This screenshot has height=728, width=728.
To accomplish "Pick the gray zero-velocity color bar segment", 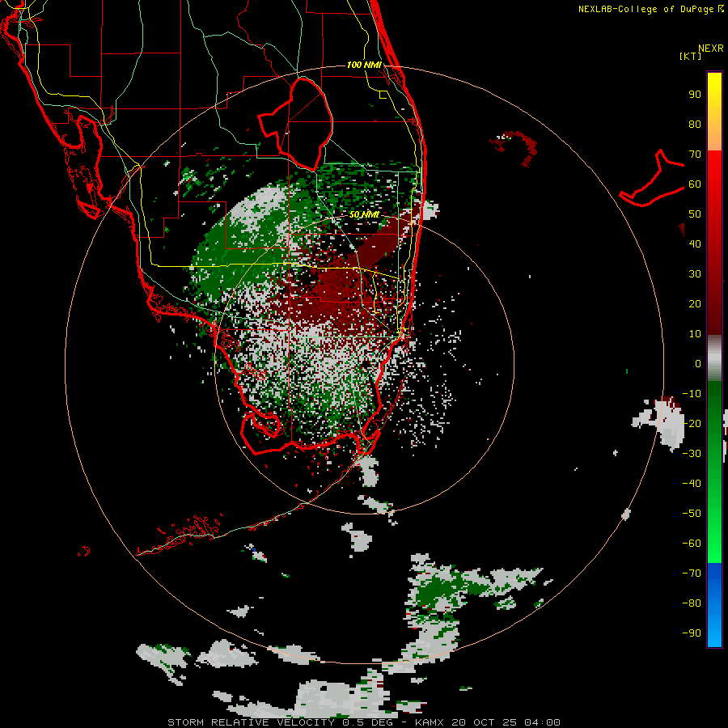I will [x=714, y=358].
